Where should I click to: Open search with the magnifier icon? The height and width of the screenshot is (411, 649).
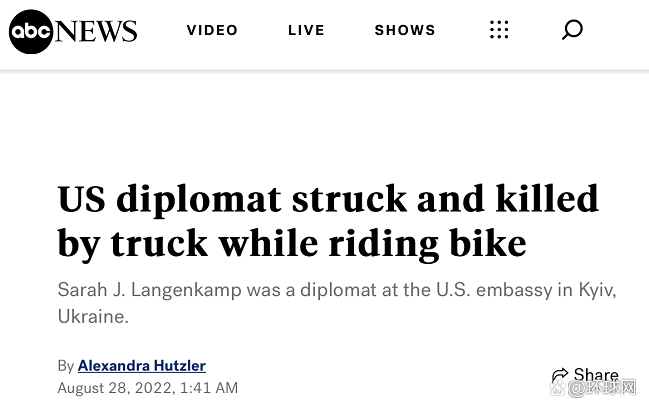[x=572, y=30]
